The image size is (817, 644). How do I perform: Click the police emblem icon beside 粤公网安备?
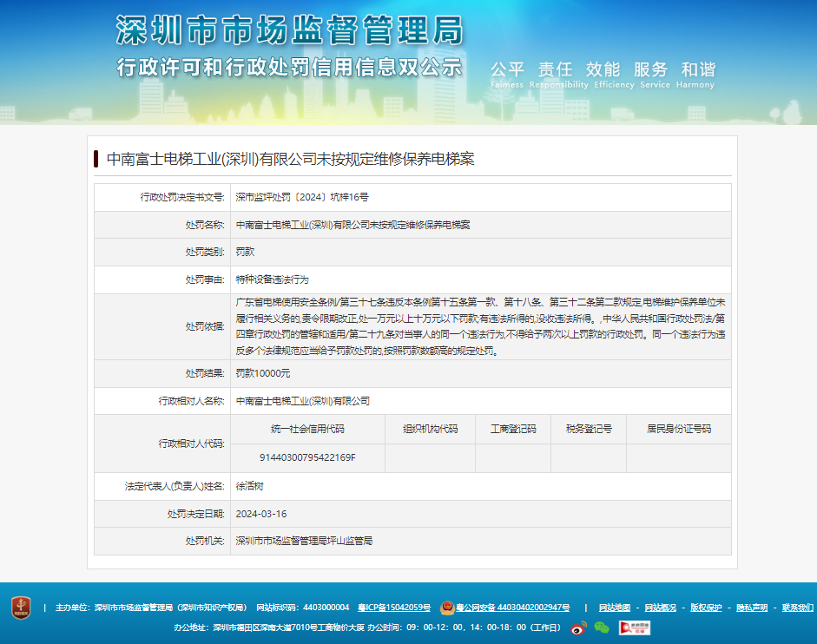click(x=447, y=608)
